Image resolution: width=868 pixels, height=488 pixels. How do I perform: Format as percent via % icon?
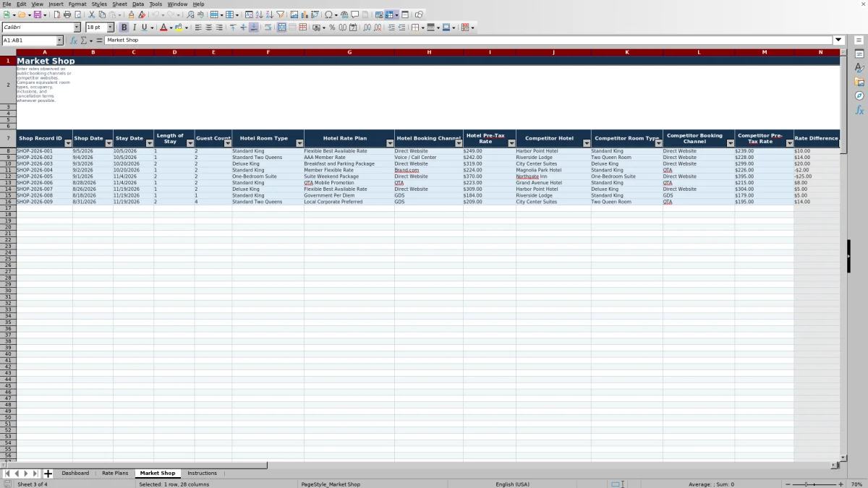[x=332, y=27]
